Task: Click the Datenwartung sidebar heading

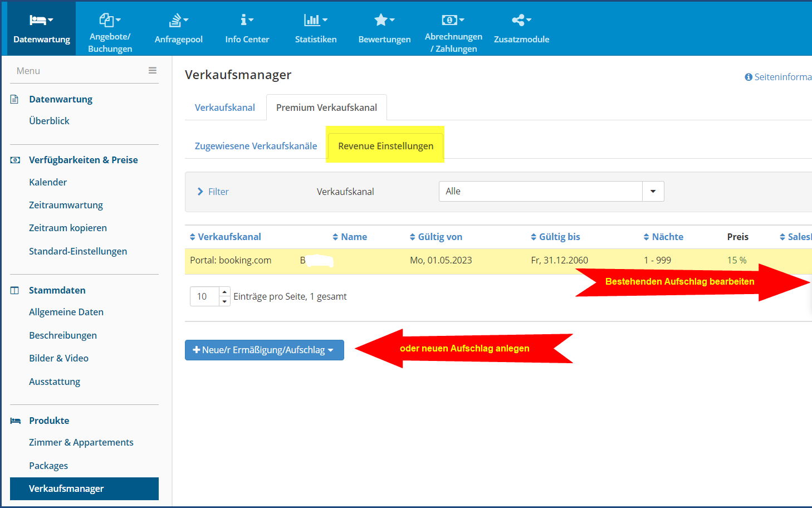Action: coord(61,99)
